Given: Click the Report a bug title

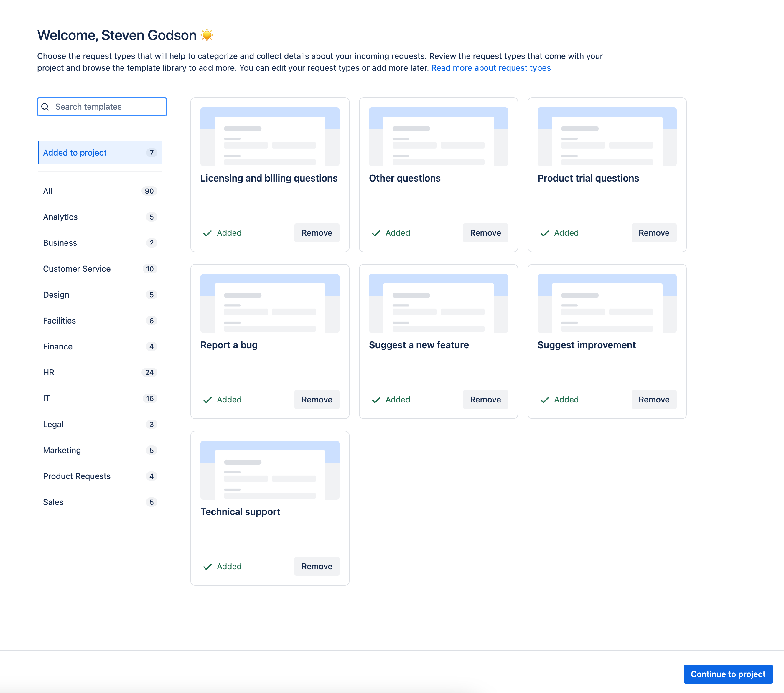Looking at the screenshot, I should click(x=229, y=345).
